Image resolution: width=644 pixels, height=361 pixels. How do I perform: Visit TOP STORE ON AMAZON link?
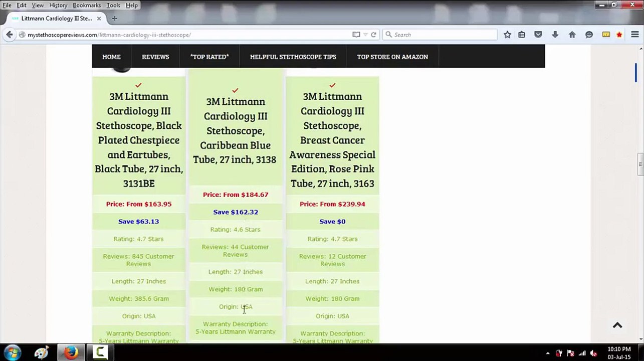pos(392,57)
